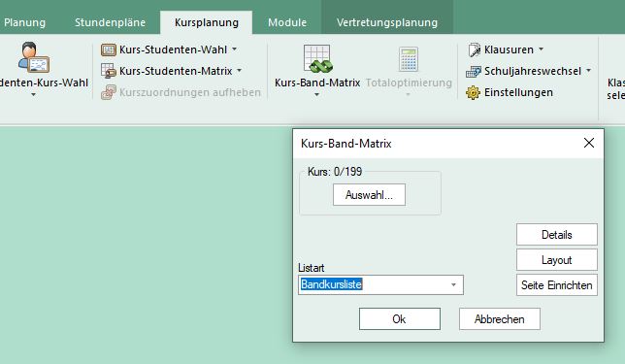The image size is (625, 364).
Task: Expand the Kurs-Studenten-Matrix dropdown arrow
Action: (239, 70)
